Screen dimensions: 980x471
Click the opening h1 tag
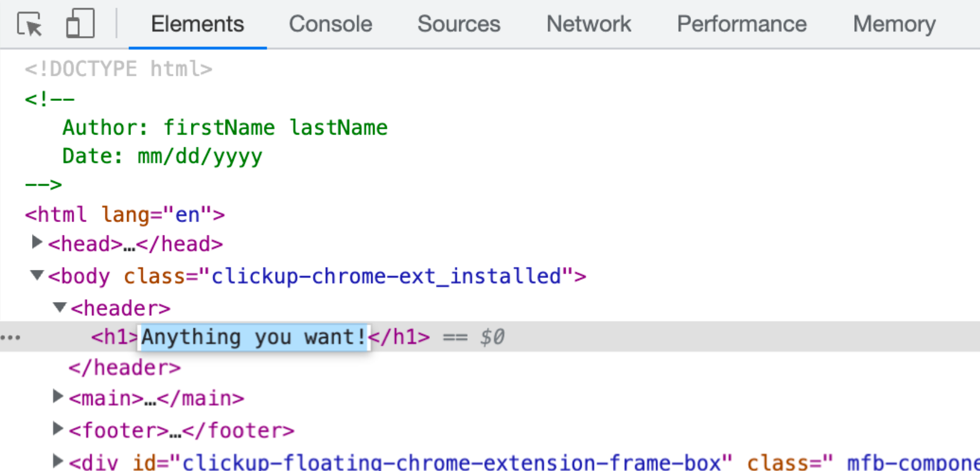(114, 337)
